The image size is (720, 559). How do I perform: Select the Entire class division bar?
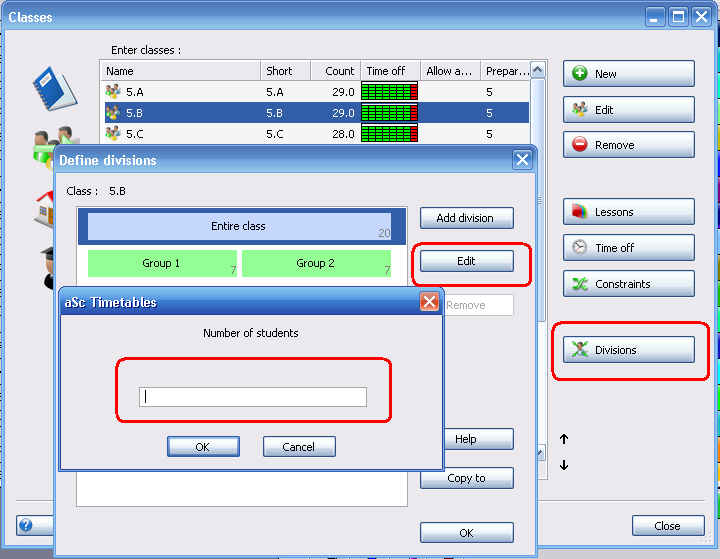[239, 227]
